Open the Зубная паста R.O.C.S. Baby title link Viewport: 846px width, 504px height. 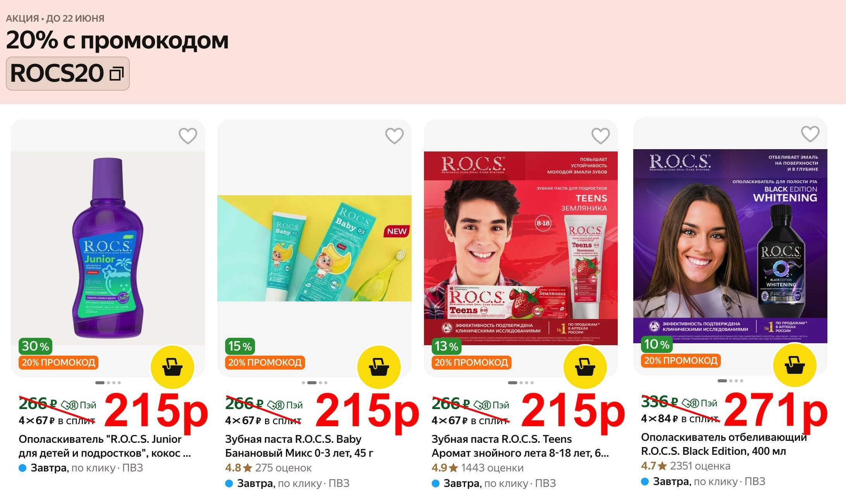(x=299, y=446)
